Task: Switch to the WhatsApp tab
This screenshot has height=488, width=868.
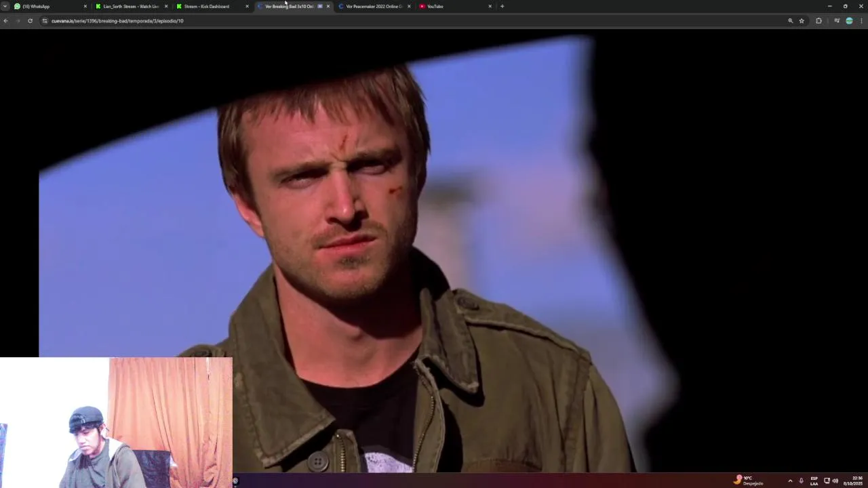Action: coord(51,6)
